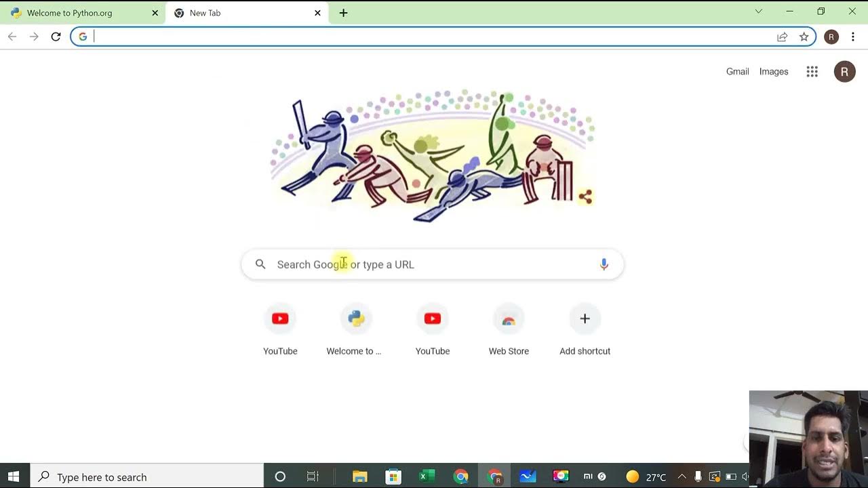Open the tab search chevron dropdown
868x488 pixels.
click(759, 12)
